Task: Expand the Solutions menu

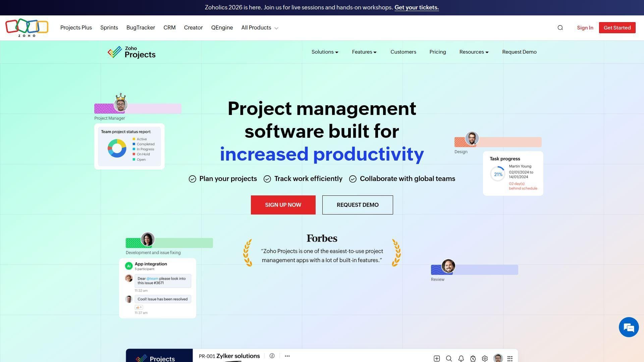Action: pyautogui.click(x=325, y=52)
